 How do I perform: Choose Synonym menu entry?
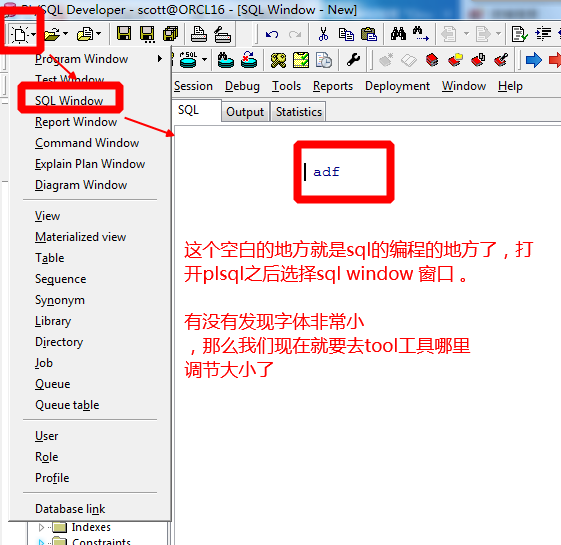point(60,300)
